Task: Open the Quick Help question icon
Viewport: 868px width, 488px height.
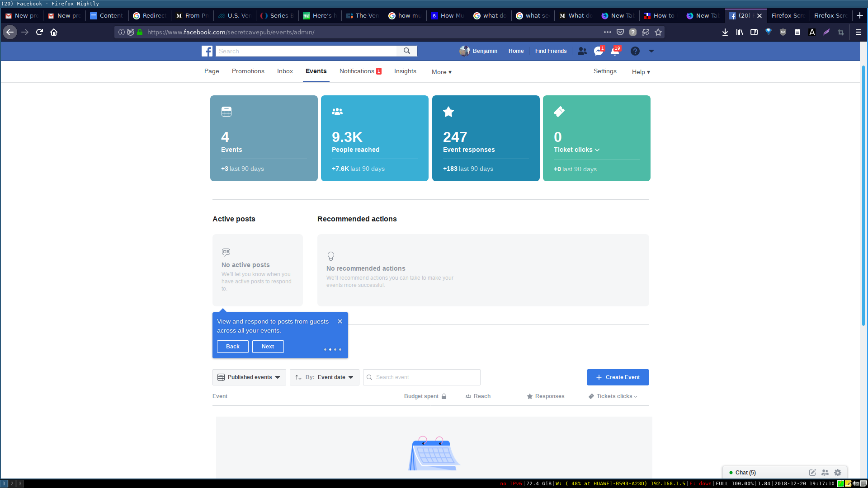Action: 635,51
